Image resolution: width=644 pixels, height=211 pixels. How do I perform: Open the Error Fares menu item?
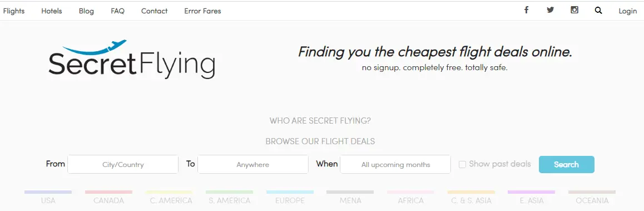pyautogui.click(x=202, y=11)
